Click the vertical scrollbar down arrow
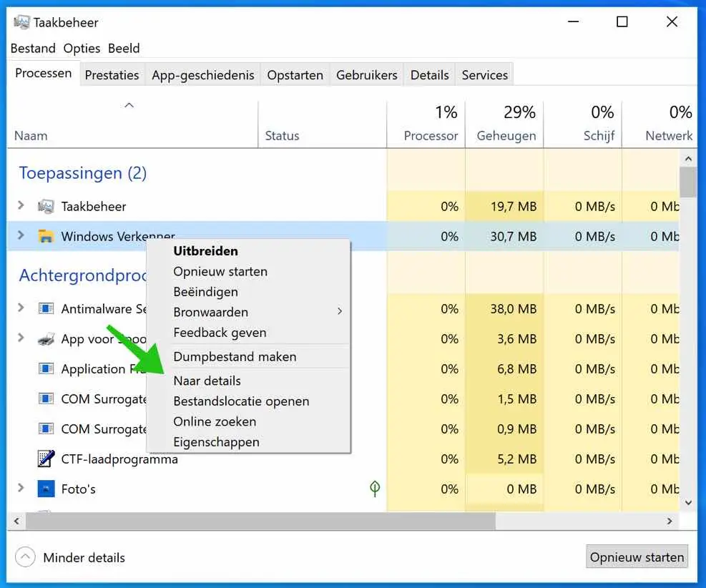This screenshot has height=588, width=706. (x=688, y=503)
